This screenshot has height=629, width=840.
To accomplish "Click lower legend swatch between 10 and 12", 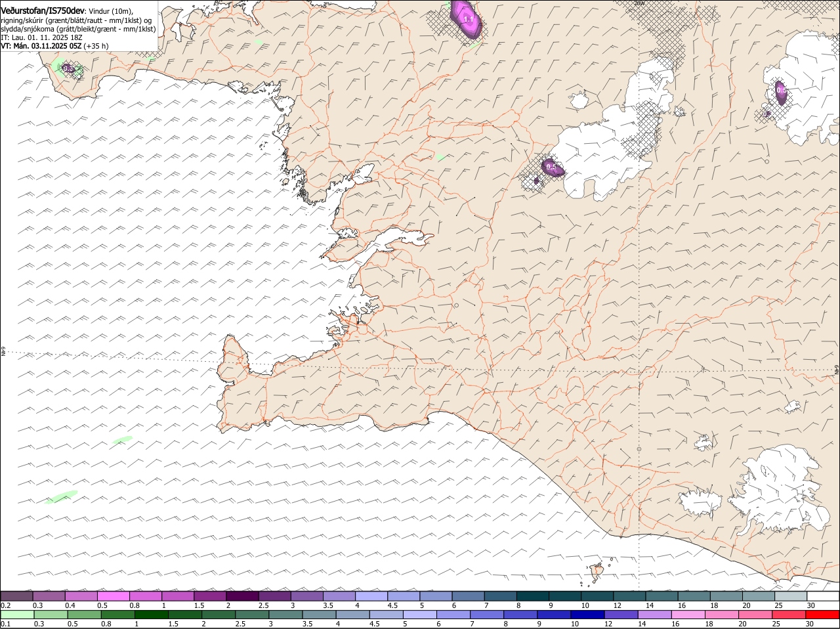I will tap(587, 615).
